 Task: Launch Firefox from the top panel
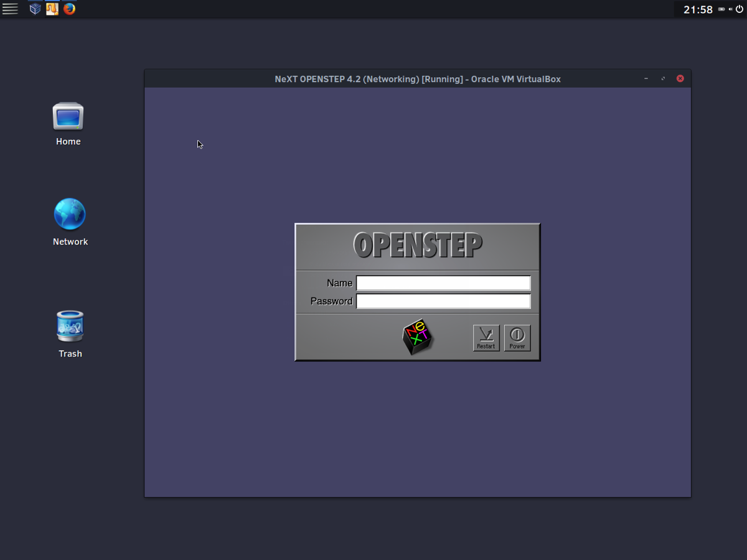70,9
